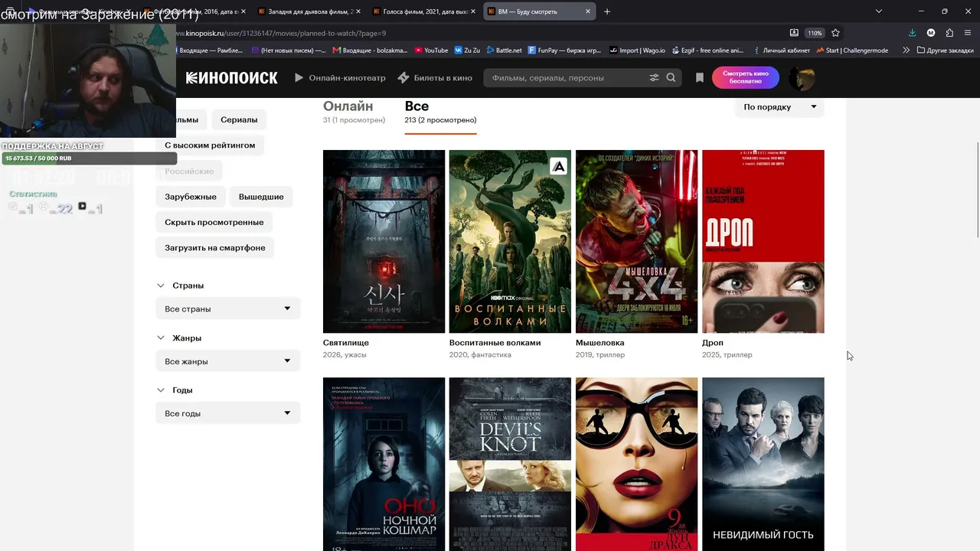Screen dimensions: 980x551
Task: Open the По порядку sort dropdown
Action: click(x=779, y=107)
